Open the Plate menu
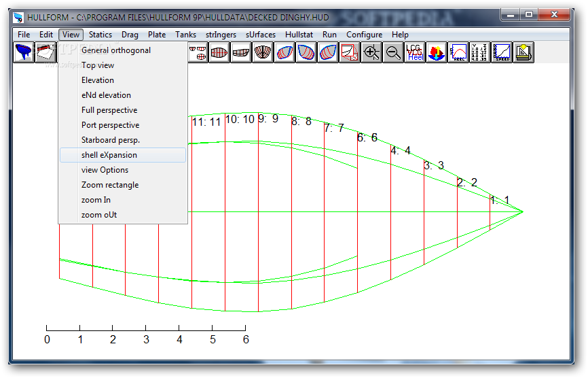 click(157, 35)
